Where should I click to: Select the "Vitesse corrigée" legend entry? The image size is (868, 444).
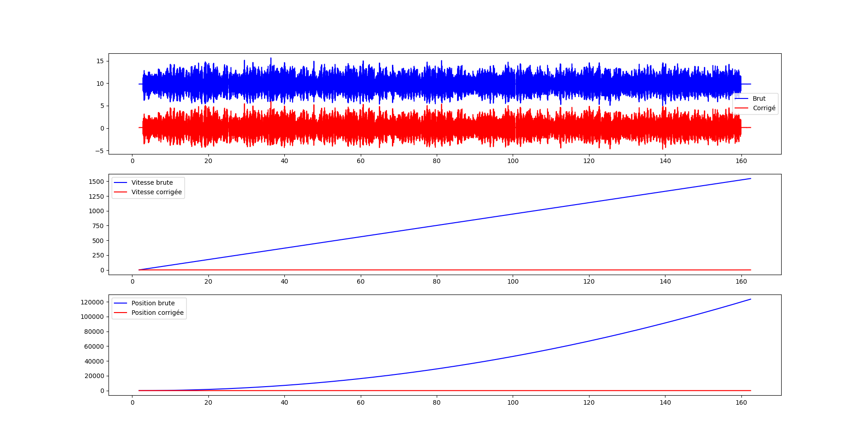(156, 192)
